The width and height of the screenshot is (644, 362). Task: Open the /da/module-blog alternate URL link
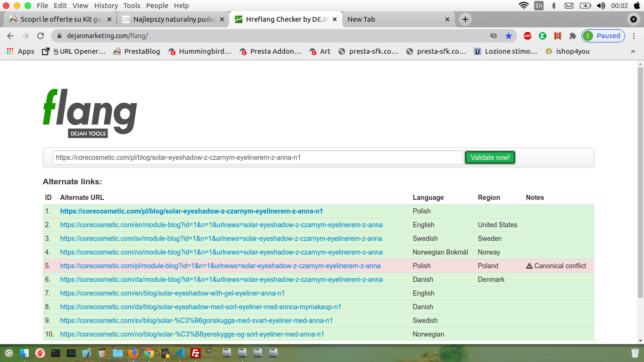[222, 280]
